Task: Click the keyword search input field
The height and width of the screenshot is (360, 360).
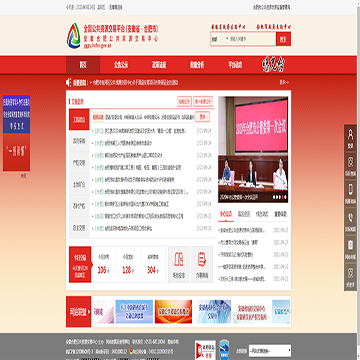Action: (x=252, y=39)
